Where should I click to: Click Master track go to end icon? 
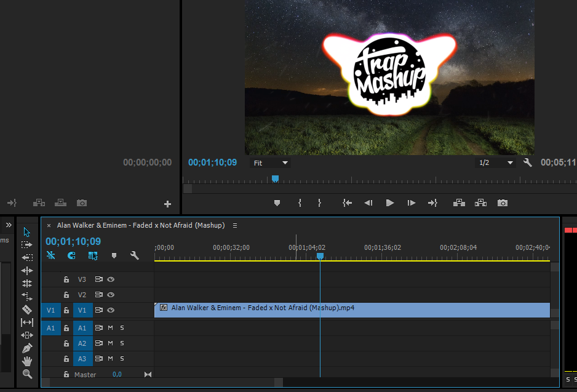(148, 374)
